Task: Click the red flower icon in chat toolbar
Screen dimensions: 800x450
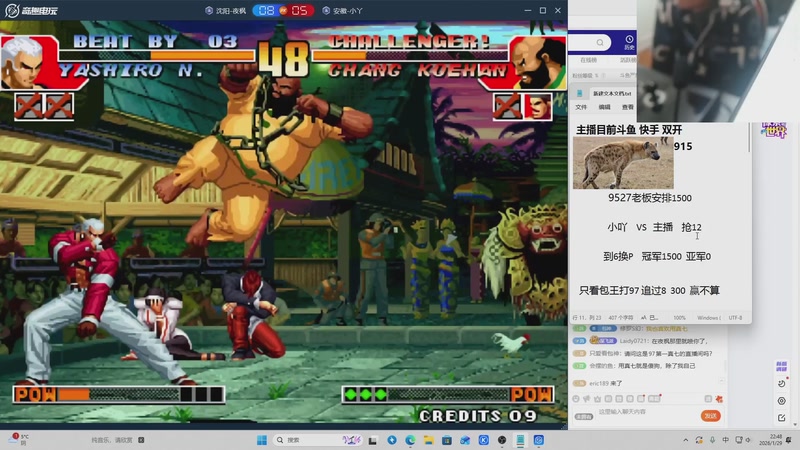Action: pos(719,398)
